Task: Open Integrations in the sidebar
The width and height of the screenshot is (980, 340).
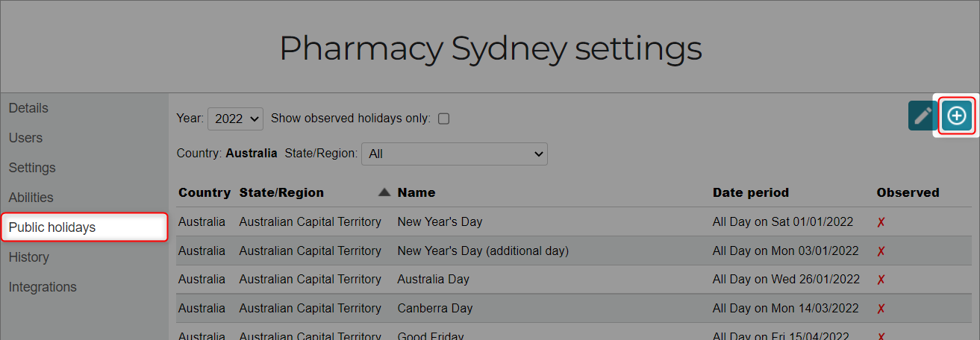Action: click(x=43, y=287)
